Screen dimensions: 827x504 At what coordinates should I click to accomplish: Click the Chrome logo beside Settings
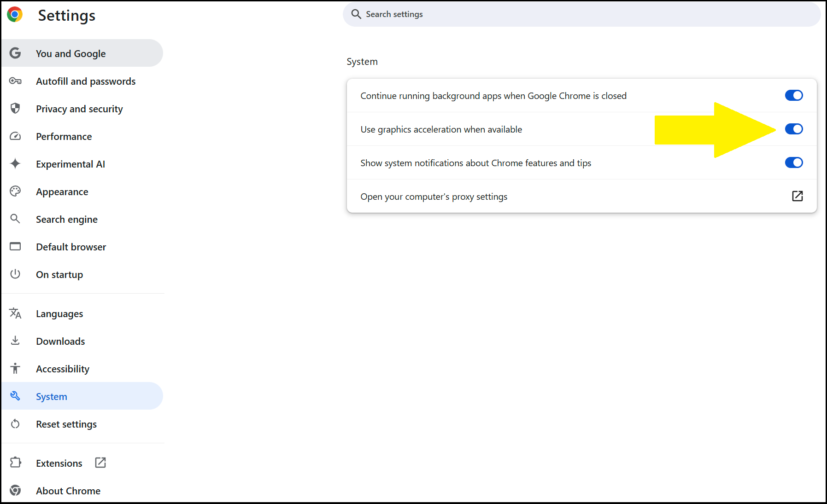point(15,15)
